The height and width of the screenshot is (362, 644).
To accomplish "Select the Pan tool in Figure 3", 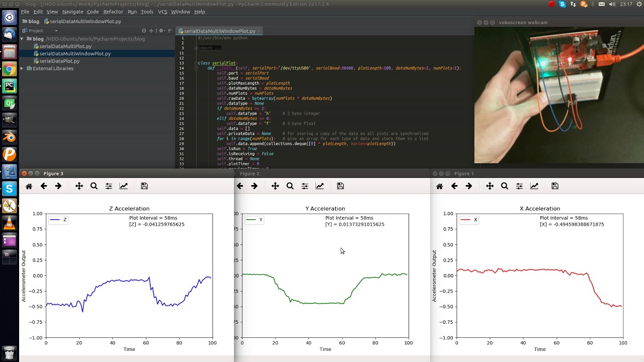I will (x=79, y=186).
